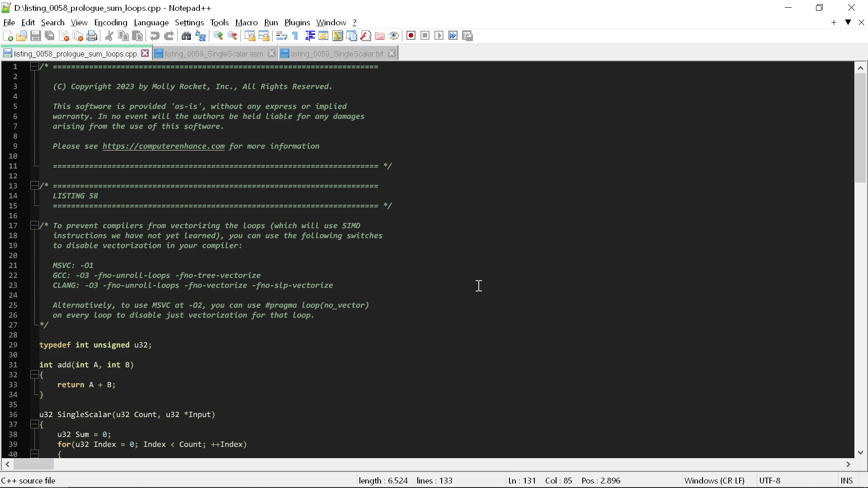Close the listing_0059_SingleScalar.asm tab
The width and height of the screenshot is (868, 488).
tap(271, 53)
